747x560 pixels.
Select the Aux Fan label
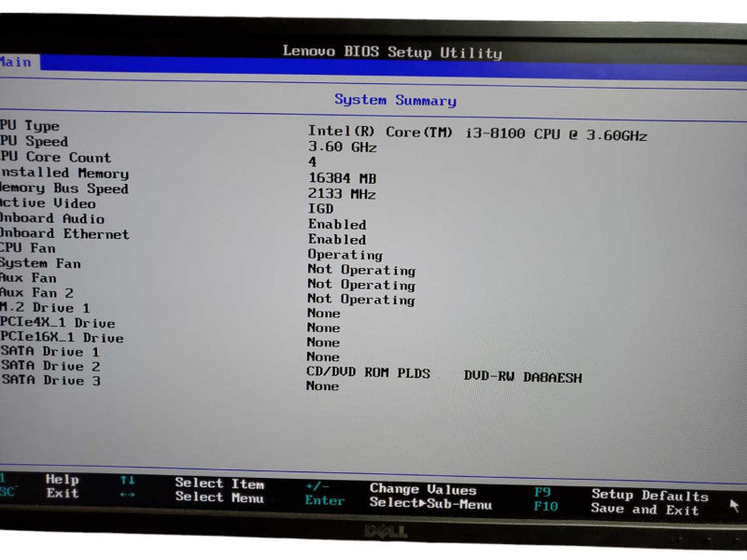coord(28,277)
